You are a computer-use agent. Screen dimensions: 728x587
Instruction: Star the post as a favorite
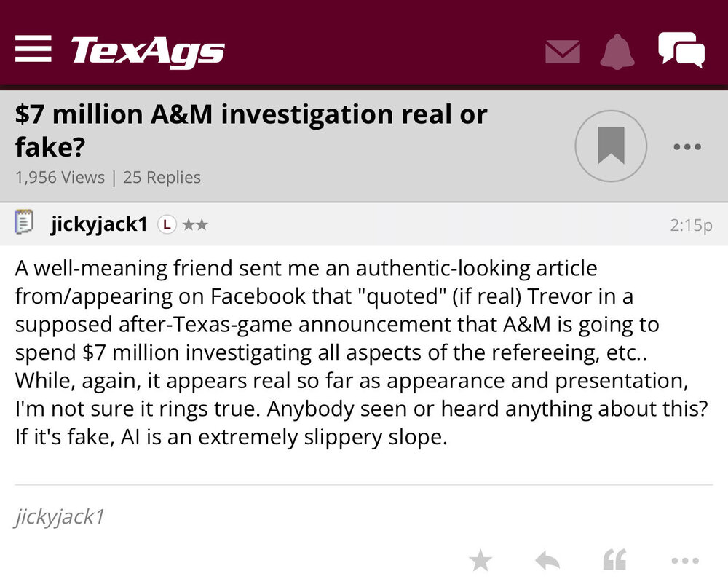480,559
